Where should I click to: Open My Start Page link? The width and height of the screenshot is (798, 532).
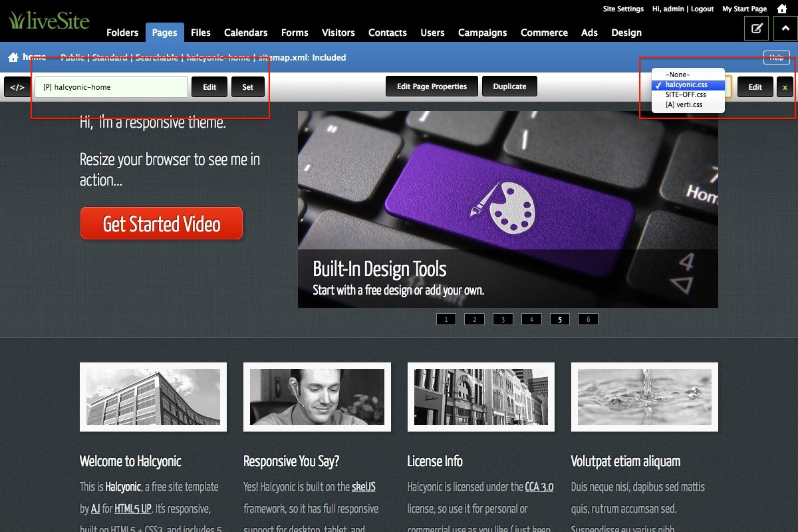(744, 9)
